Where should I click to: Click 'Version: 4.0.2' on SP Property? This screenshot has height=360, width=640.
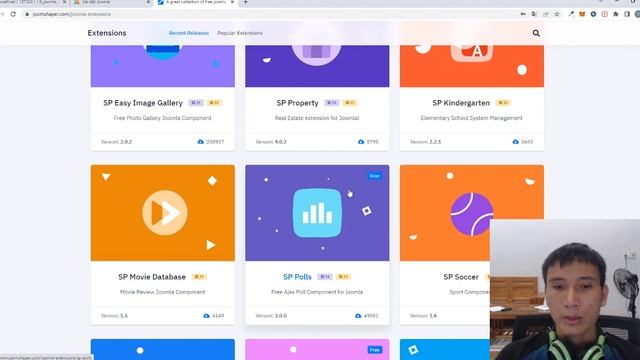pos(271,142)
